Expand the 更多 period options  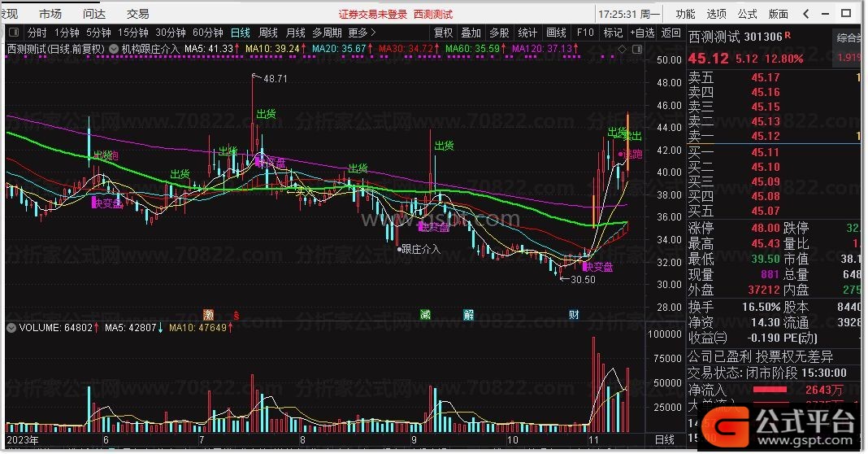(x=362, y=33)
